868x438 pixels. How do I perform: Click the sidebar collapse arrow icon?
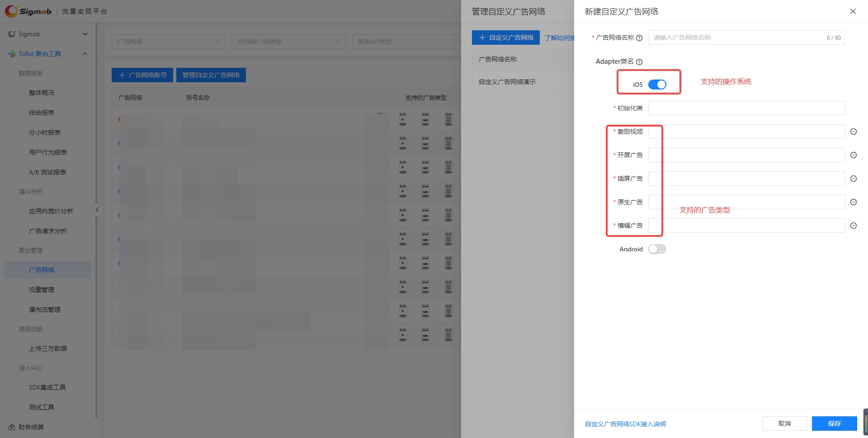97,209
